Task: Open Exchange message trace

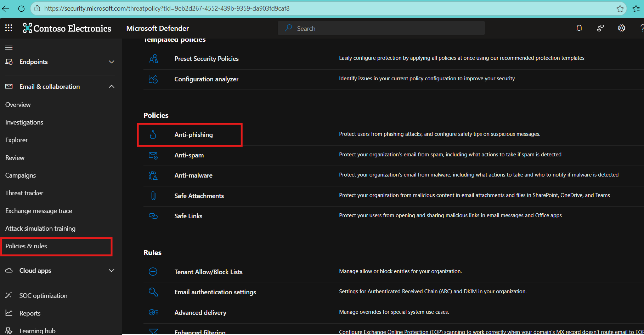Action: pyautogui.click(x=39, y=211)
